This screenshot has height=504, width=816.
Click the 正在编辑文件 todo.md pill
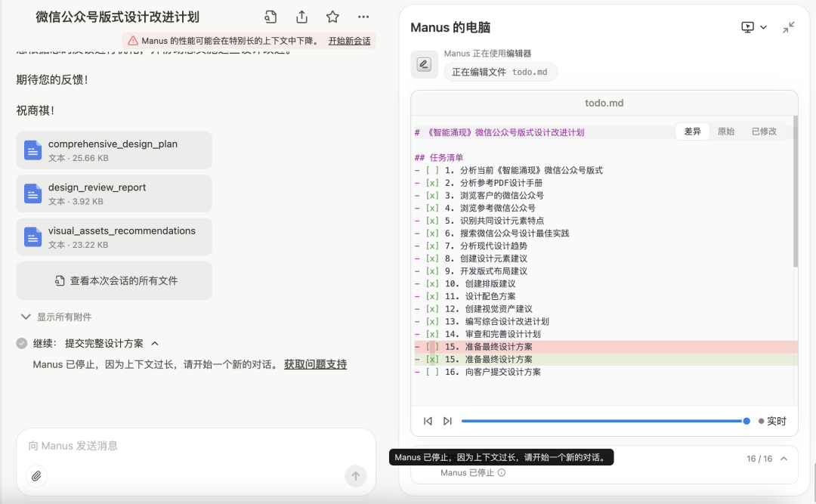(500, 72)
